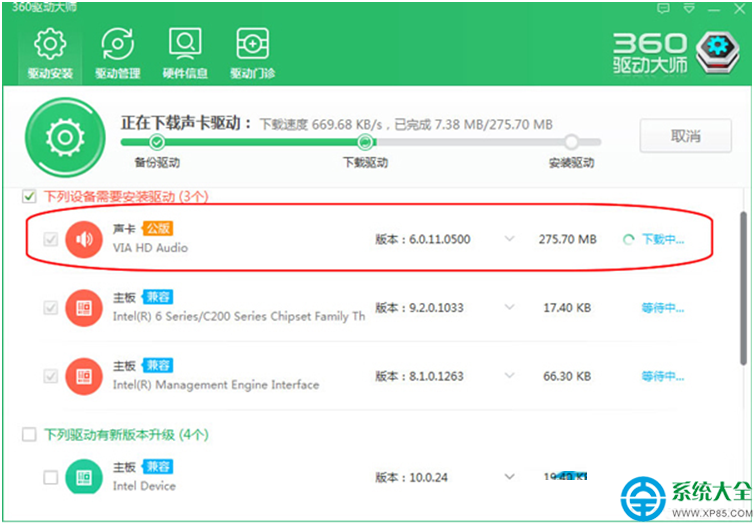Screen dimensions: 755x524
Task: Switch to the 驱动管理 tab
Action: [x=117, y=53]
